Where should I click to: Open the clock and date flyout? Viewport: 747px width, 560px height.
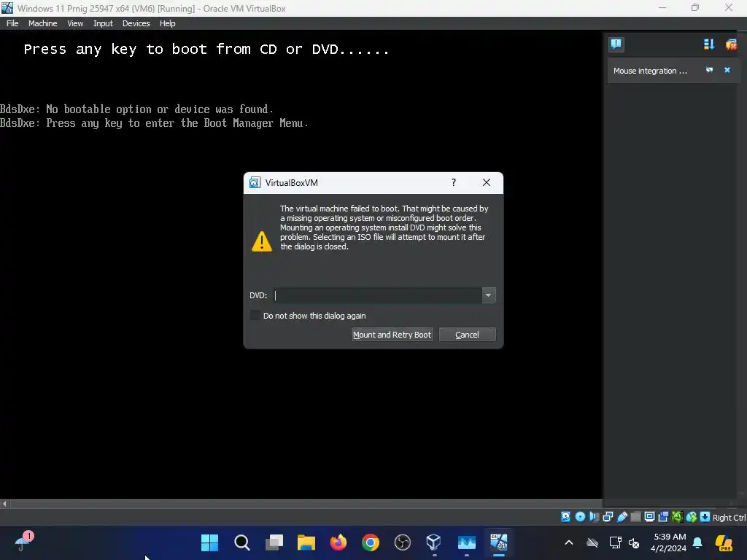[x=669, y=542]
